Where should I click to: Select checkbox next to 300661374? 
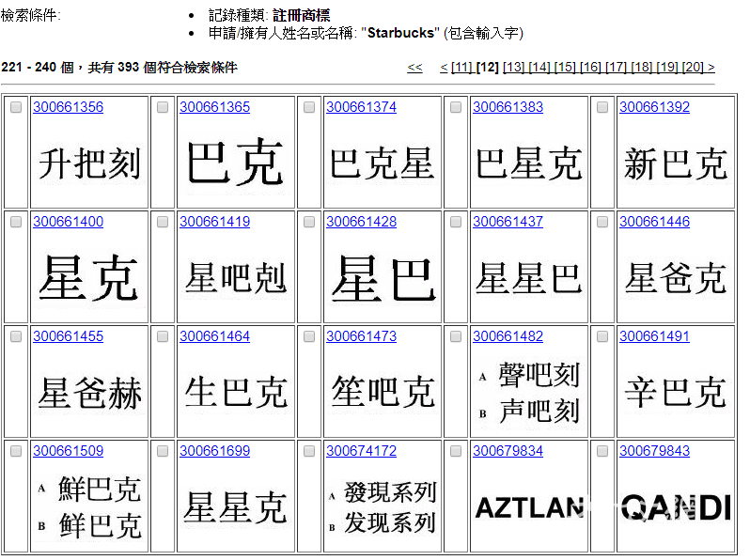(309, 107)
